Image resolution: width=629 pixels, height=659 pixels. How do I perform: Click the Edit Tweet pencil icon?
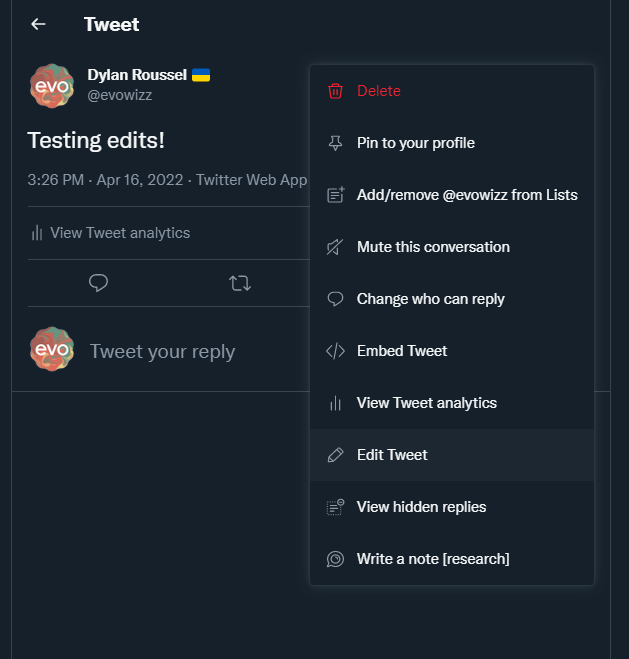[336, 455]
